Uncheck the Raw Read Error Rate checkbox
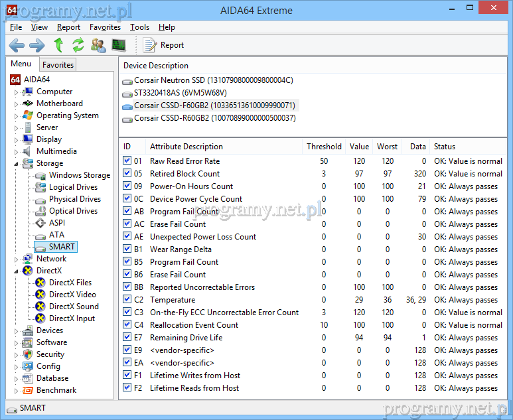The width and height of the screenshot is (513, 420). point(127,161)
